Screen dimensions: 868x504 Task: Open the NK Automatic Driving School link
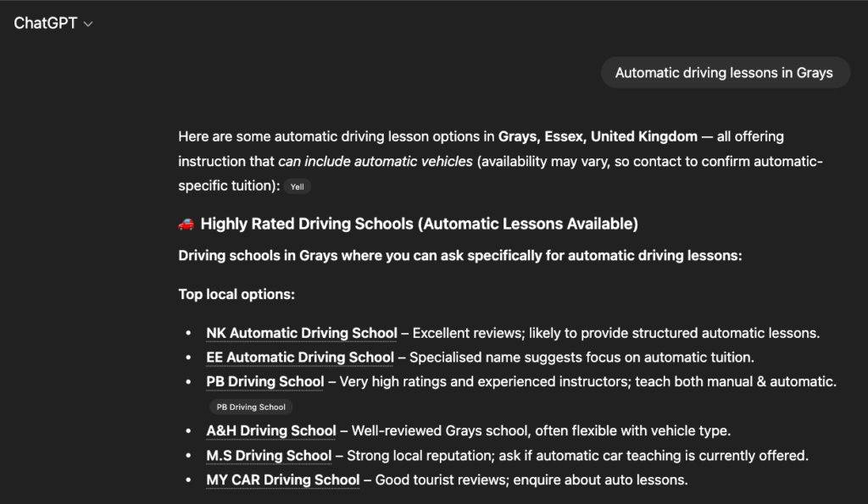[x=301, y=333]
